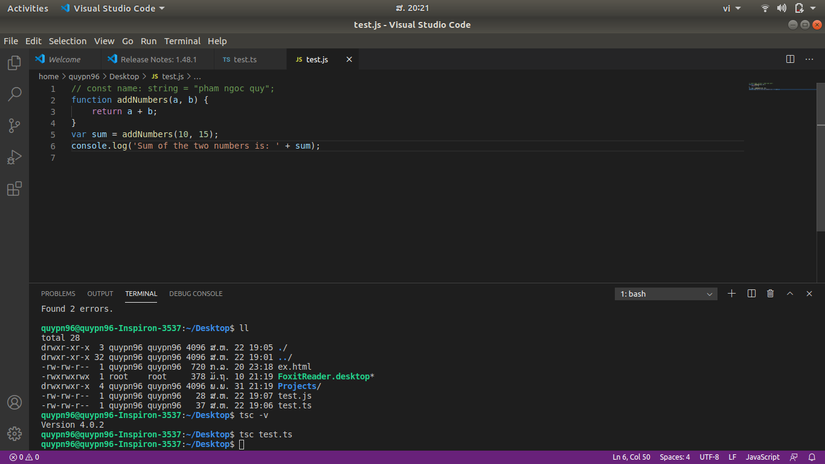Create a new terminal with plus icon
The image size is (825, 464).
[732, 294]
